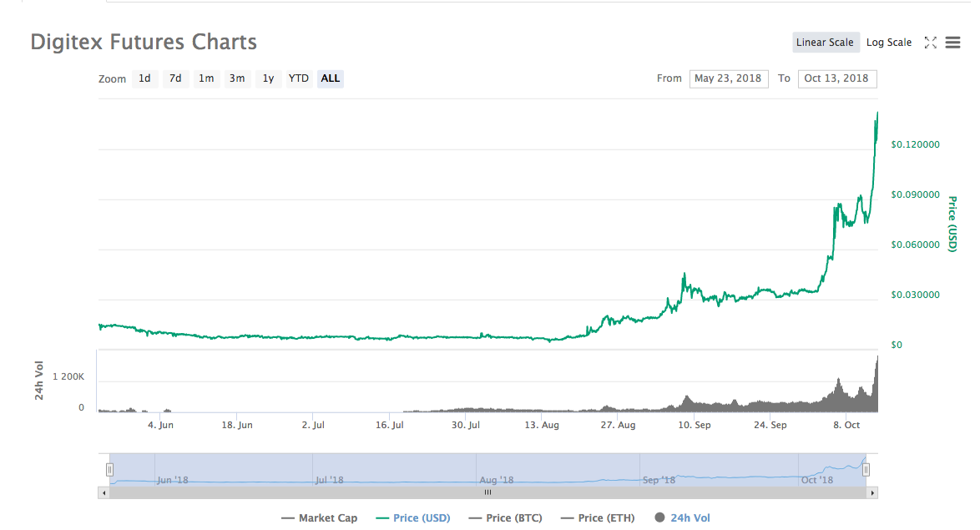Click the Jun '18 navigator label
Viewport: 980px width, 530px height.
click(x=173, y=480)
